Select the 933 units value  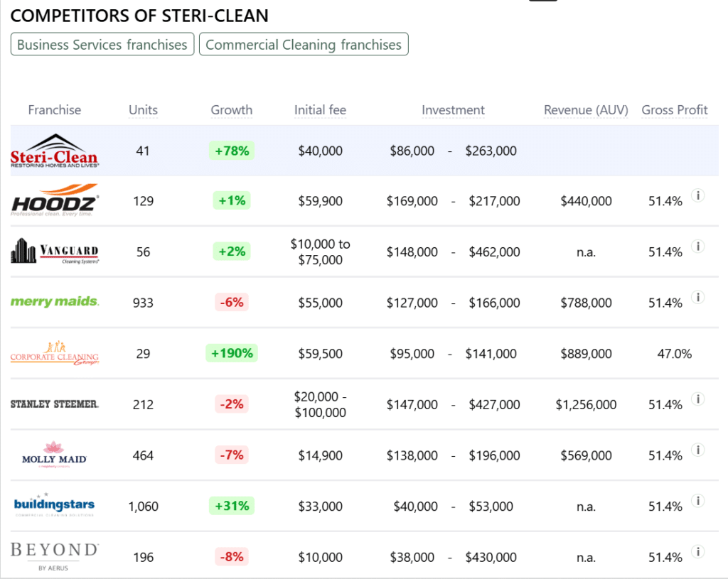point(143,303)
